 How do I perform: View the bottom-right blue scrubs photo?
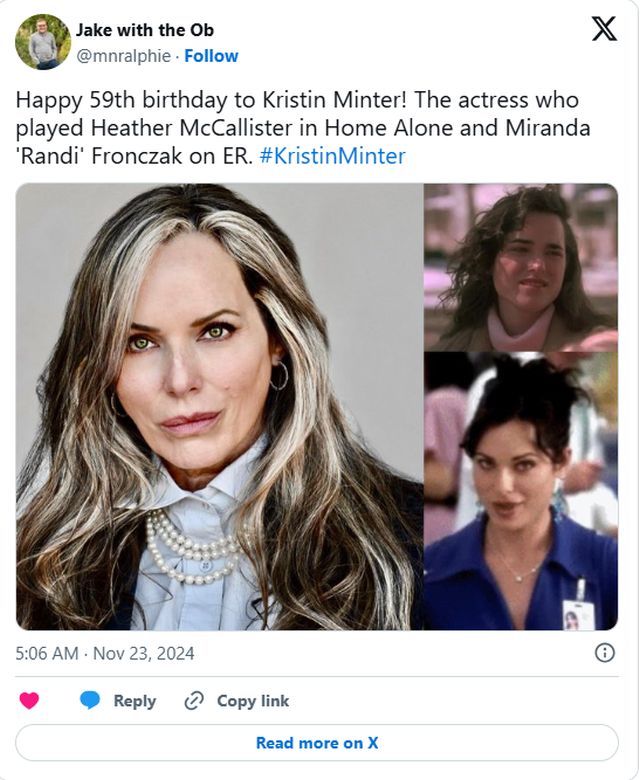coord(520,491)
